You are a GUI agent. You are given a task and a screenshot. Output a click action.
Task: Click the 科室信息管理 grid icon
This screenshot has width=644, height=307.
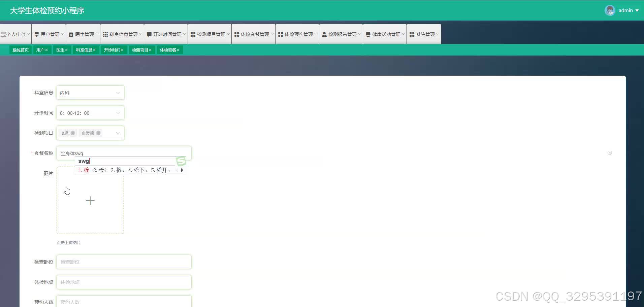tap(105, 34)
